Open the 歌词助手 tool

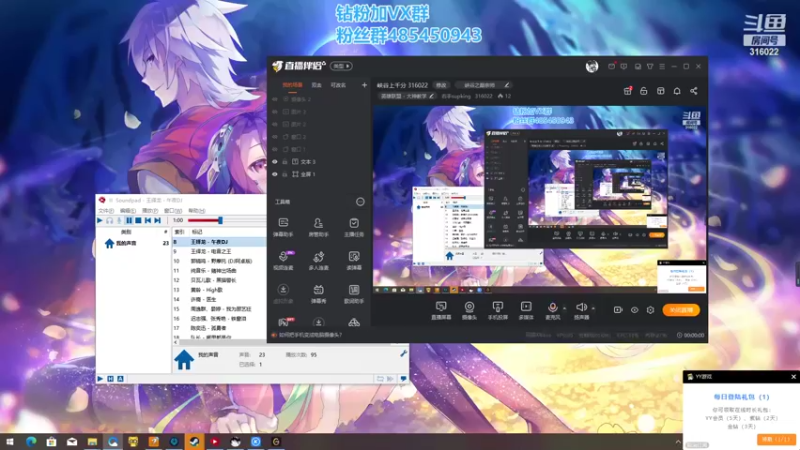coord(354,294)
